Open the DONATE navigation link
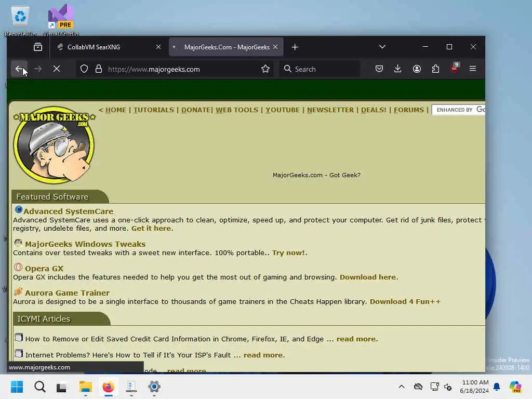532x399 pixels. pos(196,110)
